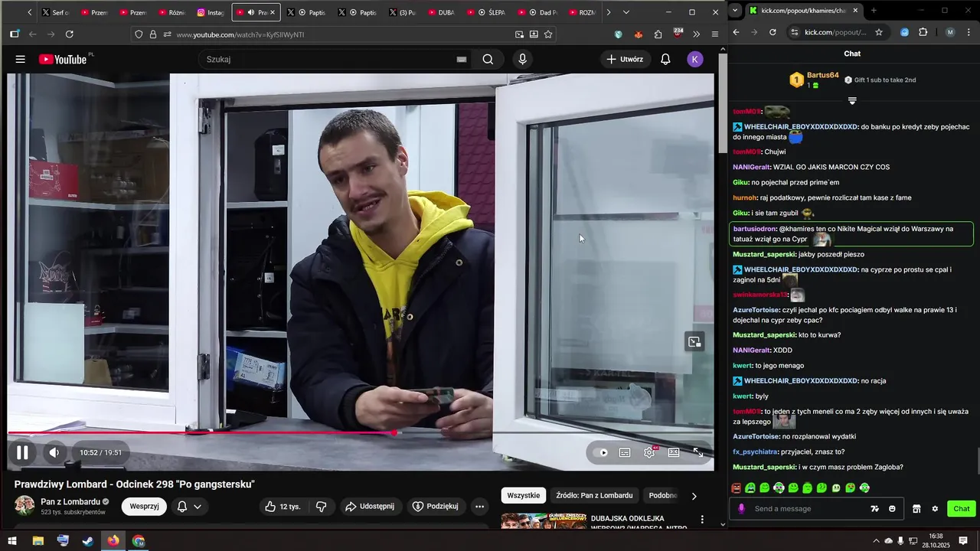Open the Pan z Lombardu channel link
This screenshot has width=980, height=551.
pyautogui.click(x=70, y=502)
